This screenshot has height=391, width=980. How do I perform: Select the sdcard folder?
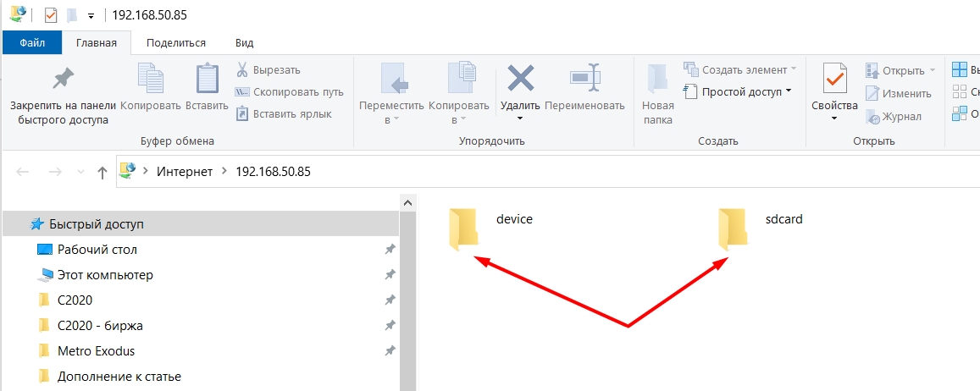pos(734,229)
